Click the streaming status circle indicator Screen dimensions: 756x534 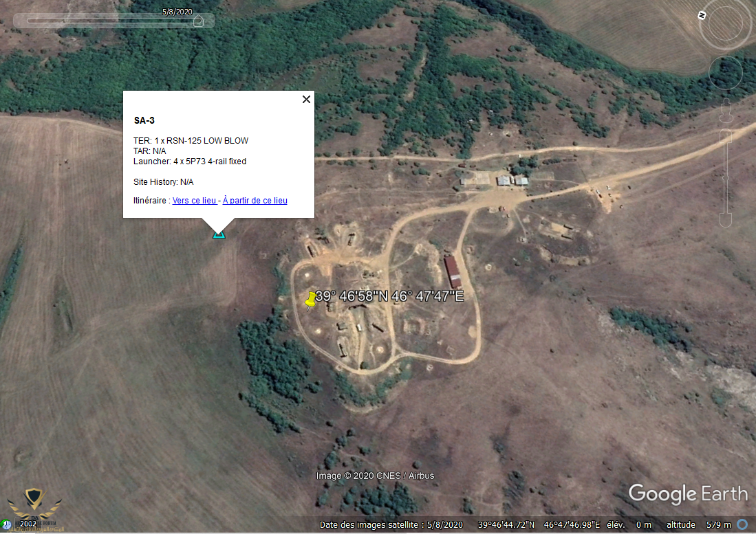[742, 525]
